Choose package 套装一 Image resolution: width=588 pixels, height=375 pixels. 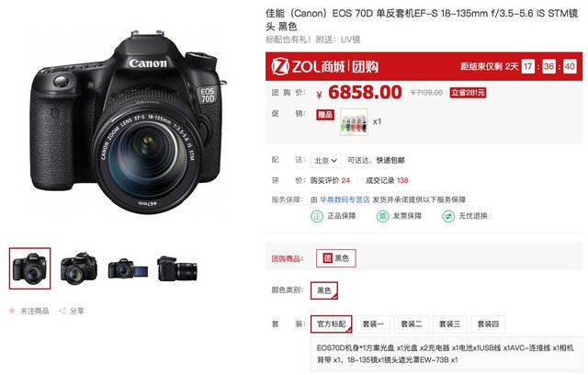(373, 324)
